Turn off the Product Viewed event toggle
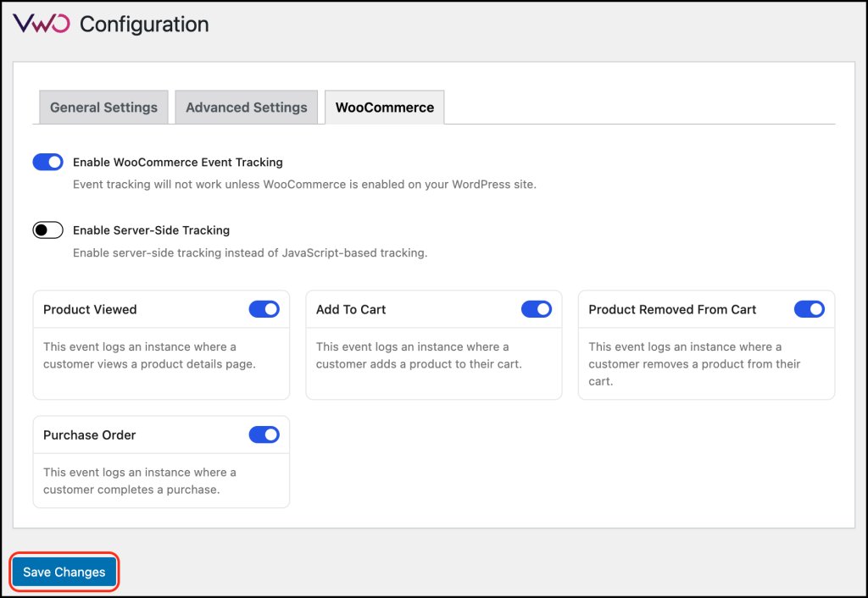Viewport: 868px width, 598px height. [264, 309]
